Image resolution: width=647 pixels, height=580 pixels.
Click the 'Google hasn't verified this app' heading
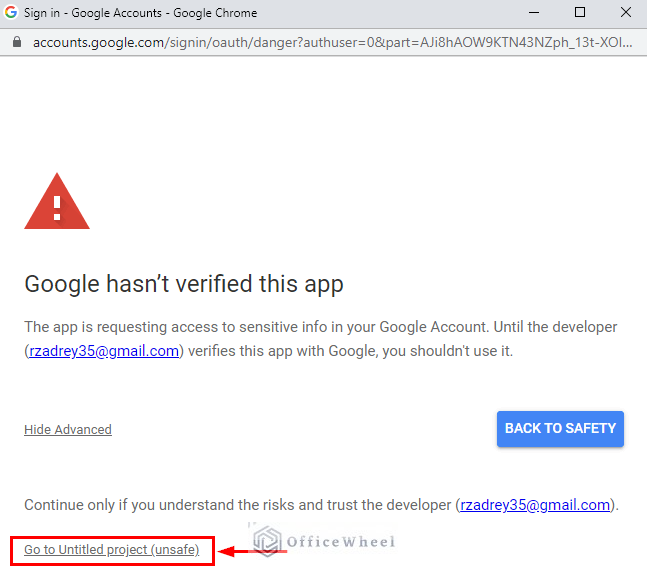[x=184, y=284]
